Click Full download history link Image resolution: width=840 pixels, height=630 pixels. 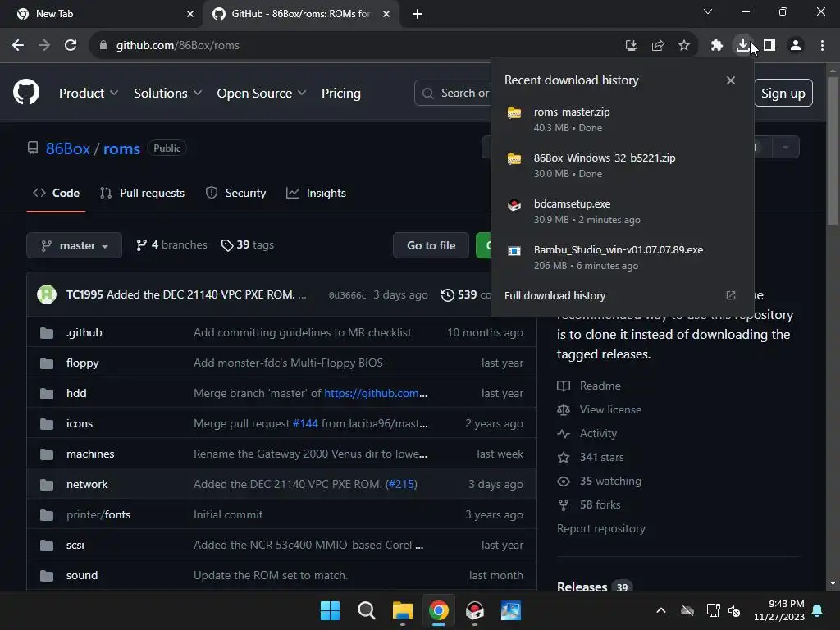[555, 295]
